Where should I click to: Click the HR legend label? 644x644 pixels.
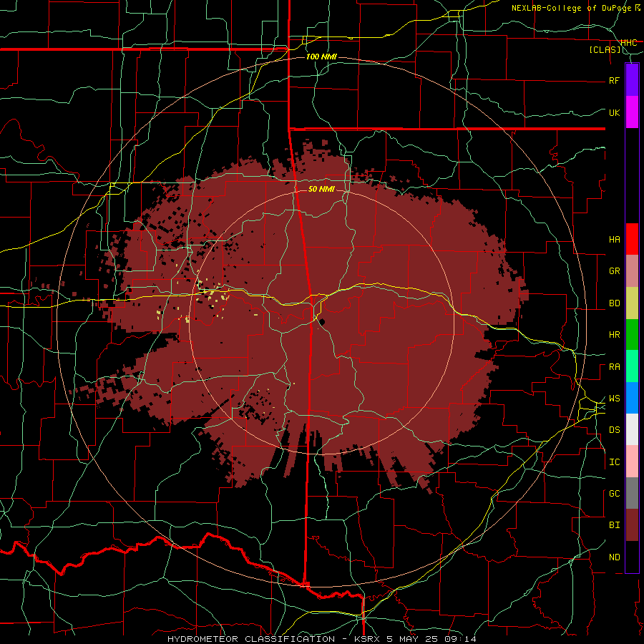coord(615,335)
